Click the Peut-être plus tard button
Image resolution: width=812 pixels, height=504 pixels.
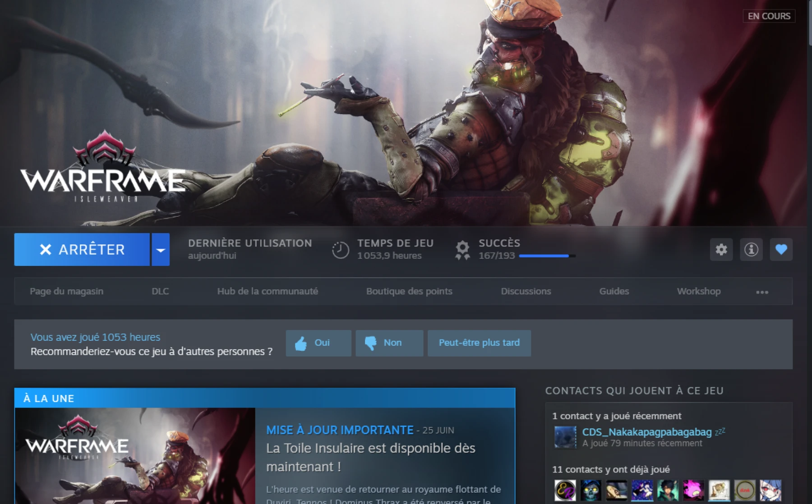tap(479, 343)
